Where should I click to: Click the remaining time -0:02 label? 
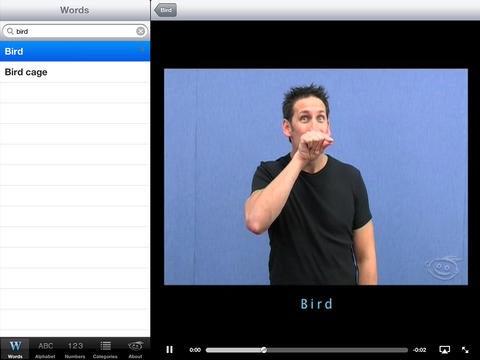419,350
